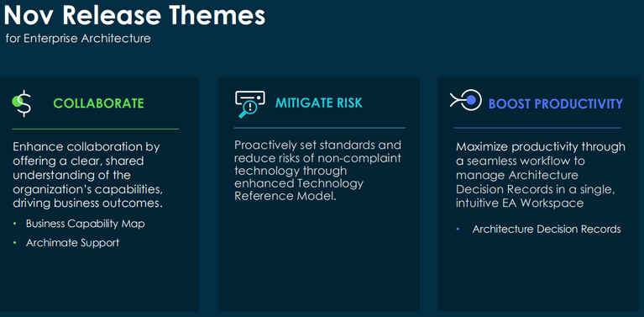This screenshot has width=644, height=317.
Task: Click the Mitigate Risk magnifier screen icon
Action: coord(250,104)
